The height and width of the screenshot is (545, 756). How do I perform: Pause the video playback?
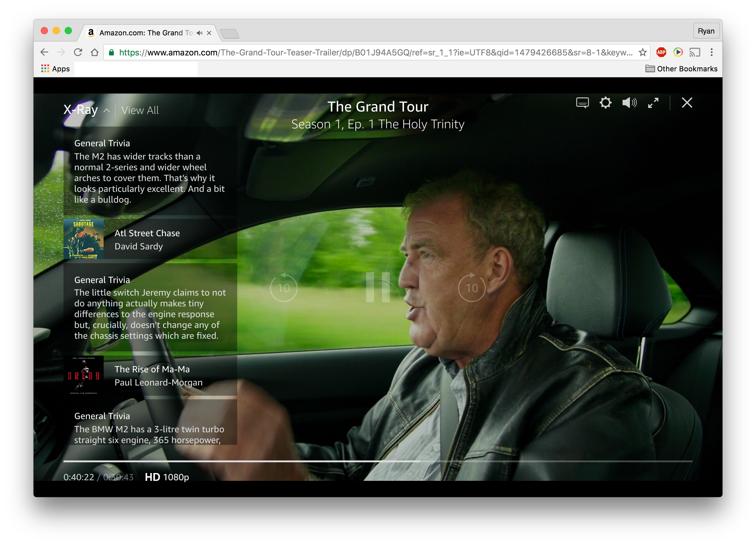coord(378,287)
